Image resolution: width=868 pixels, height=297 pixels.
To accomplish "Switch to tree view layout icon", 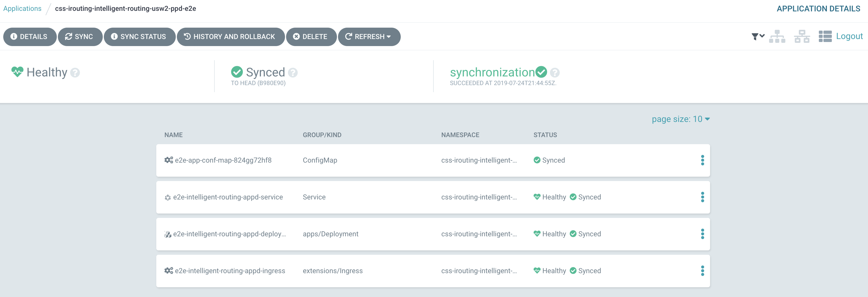I will pyautogui.click(x=778, y=36).
